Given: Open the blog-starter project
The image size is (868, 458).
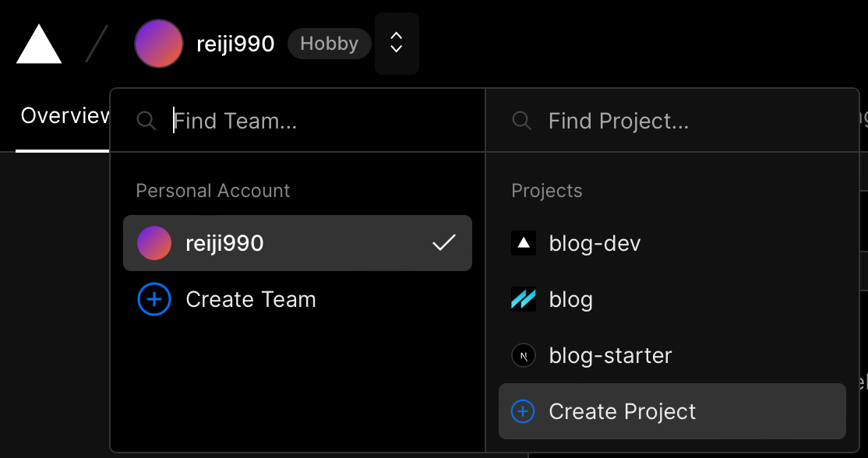Looking at the screenshot, I should 672,355.
